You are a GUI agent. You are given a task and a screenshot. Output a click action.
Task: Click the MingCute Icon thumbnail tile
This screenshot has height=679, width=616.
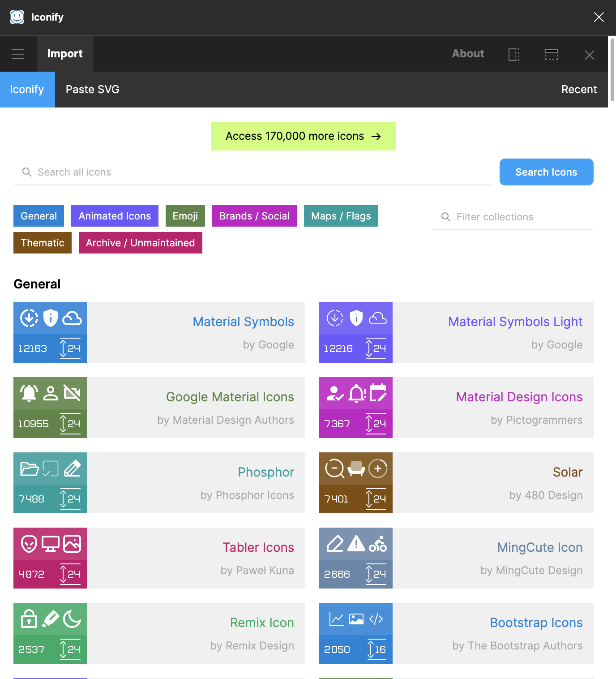tap(356, 558)
